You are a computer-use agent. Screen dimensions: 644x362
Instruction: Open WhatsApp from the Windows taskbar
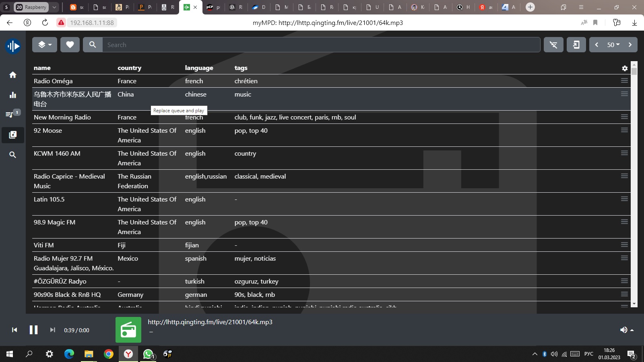pyautogui.click(x=148, y=354)
